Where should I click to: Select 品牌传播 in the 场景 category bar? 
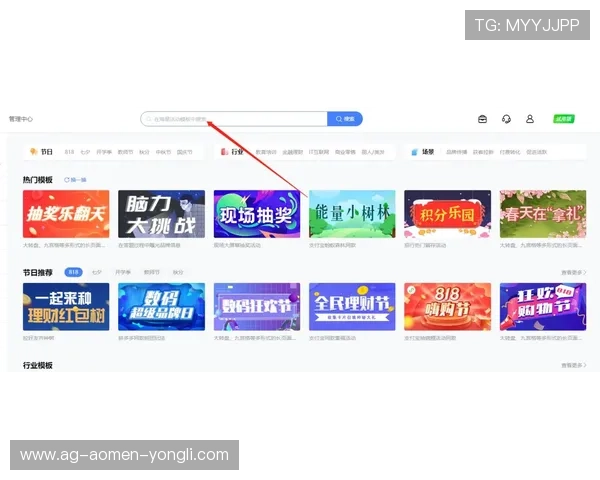point(457,152)
